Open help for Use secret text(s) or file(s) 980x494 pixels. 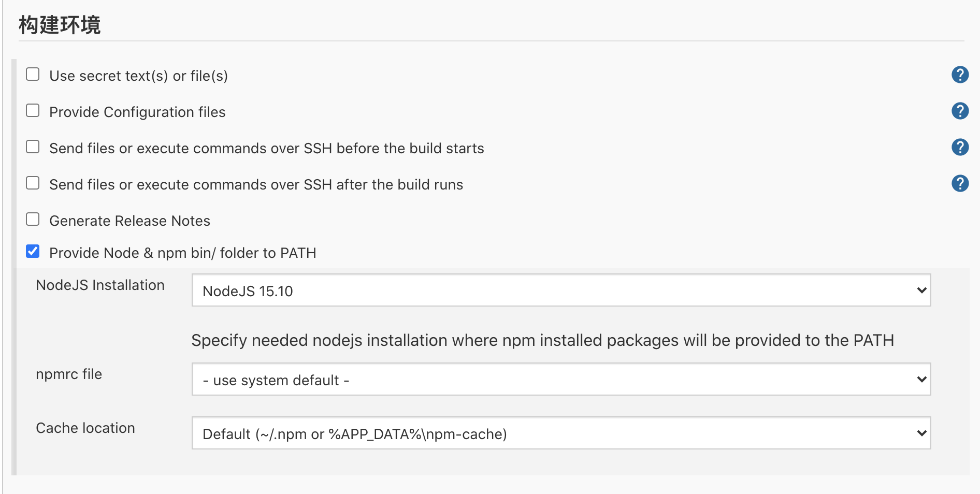[x=960, y=75]
